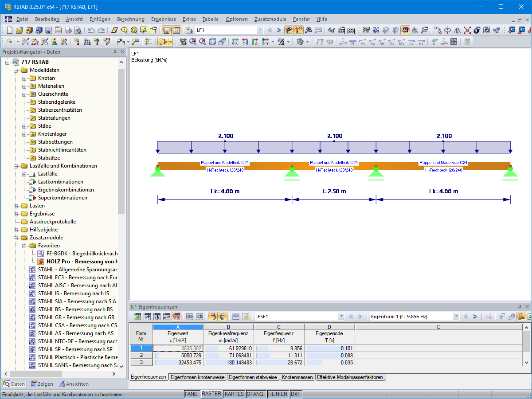The width and height of the screenshot is (532, 399).
Task: Select Stabendgelenke tree item
Action: tap(57, 102)
